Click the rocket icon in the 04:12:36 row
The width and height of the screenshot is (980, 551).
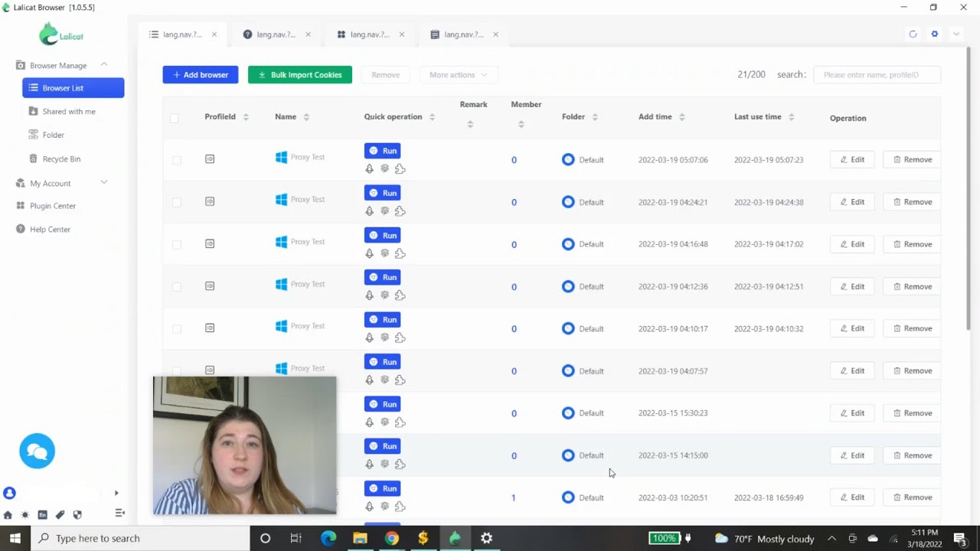pyautogui.click(x=369, y=295)
